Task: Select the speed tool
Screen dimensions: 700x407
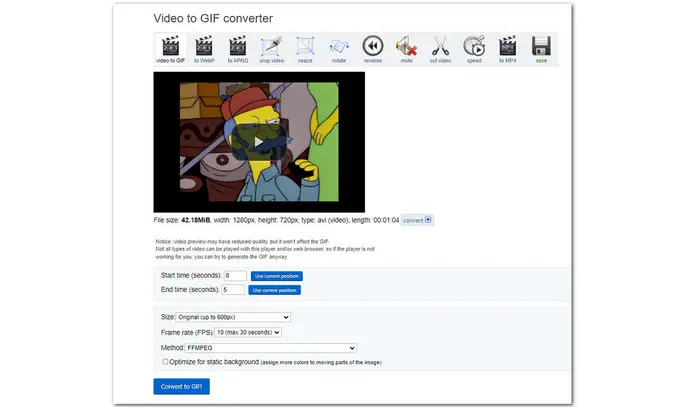Action: (x=474, y=49)
